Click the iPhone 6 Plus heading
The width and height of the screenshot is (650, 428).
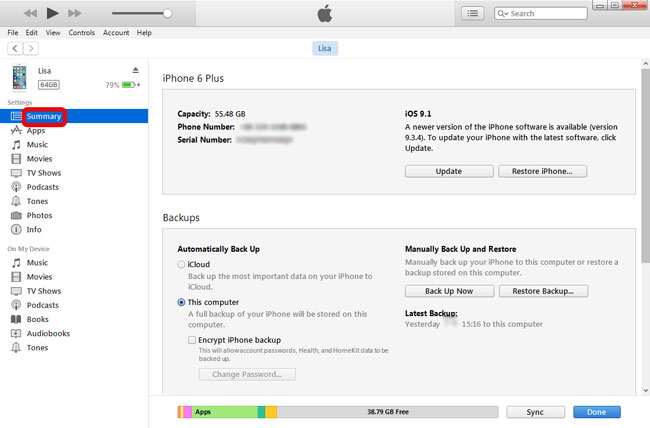pyautogui.click(x=193, y=78)
